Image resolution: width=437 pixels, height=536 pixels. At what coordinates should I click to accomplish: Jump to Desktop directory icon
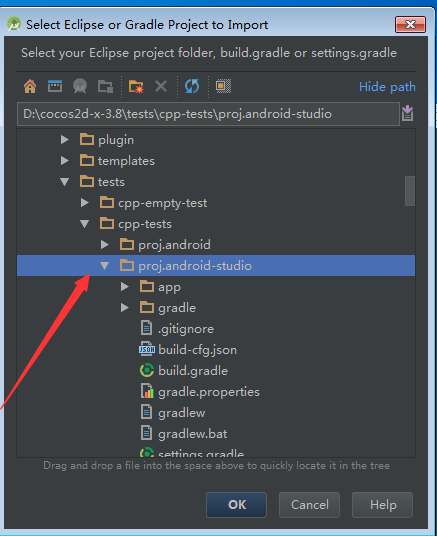[x=55, y=86]
